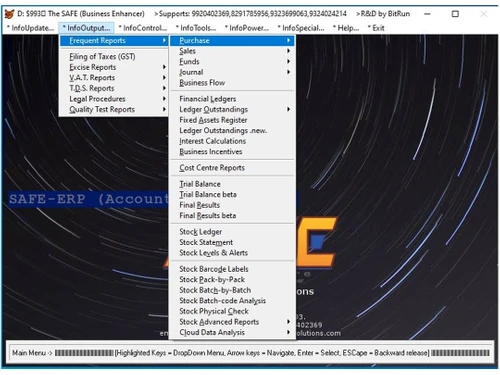This screenshot has height=375, width=500.
Task: Click Exit in the menu bar
Action: 376,28
